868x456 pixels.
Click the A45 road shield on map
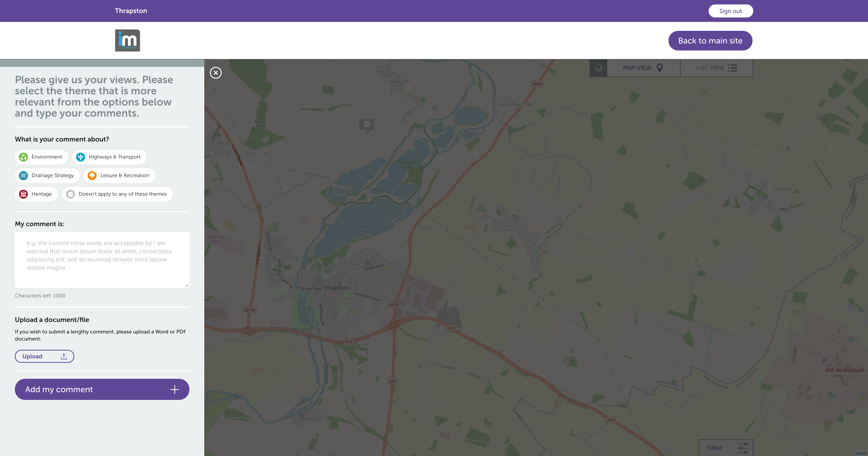click(x=392, y=382)
